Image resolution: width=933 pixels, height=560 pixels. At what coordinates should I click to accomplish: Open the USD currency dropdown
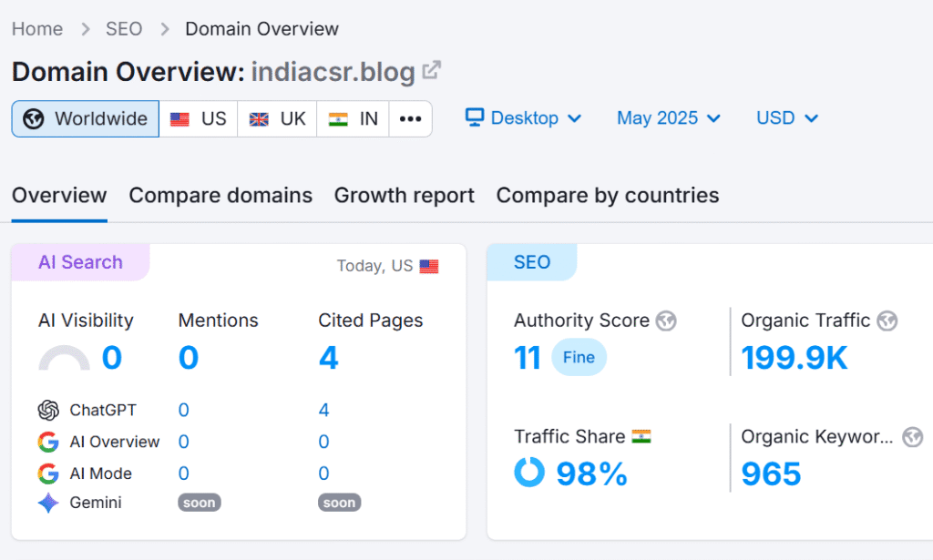(785, 117)
